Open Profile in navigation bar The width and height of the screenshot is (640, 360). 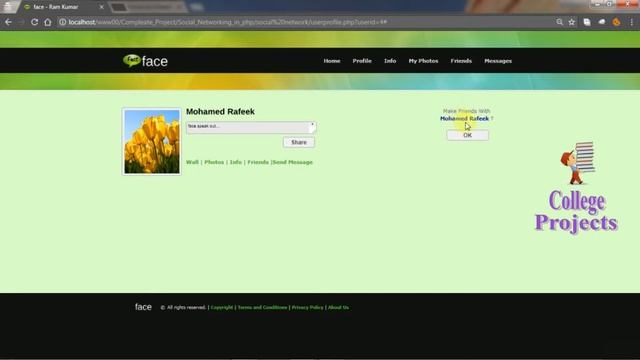[x=362, y=61]
